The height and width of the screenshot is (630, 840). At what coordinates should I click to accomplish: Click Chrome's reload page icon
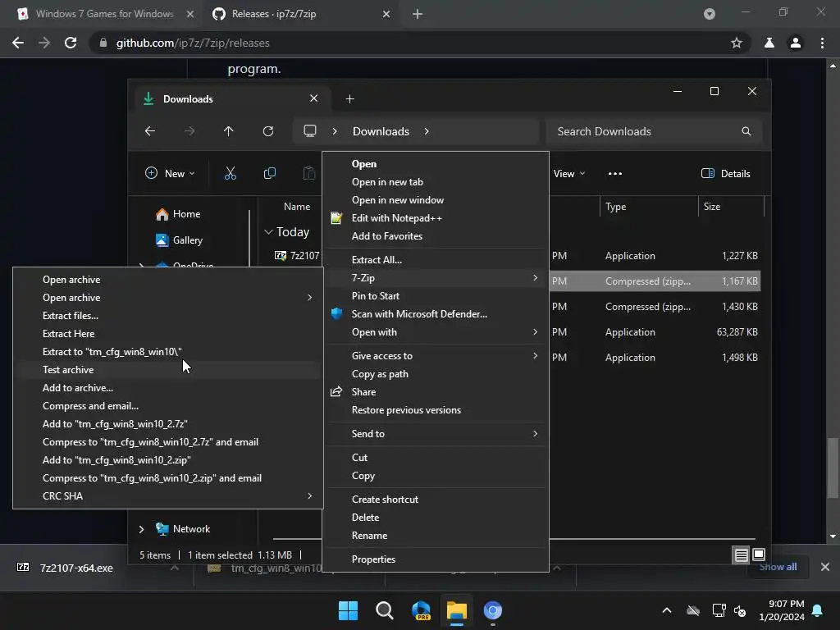pos(71,43)
